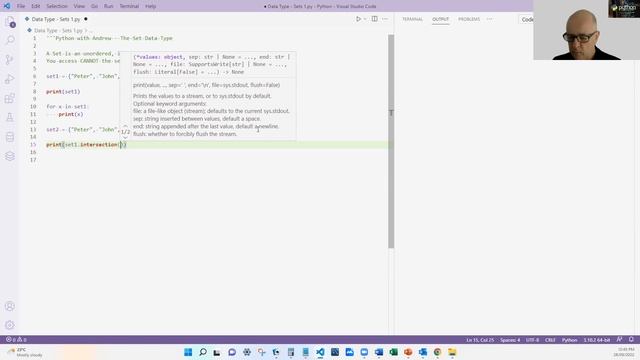Show previous signature with the up chevron
The image size is (640, 360).
pyautogui.click(x=125, y=127)
